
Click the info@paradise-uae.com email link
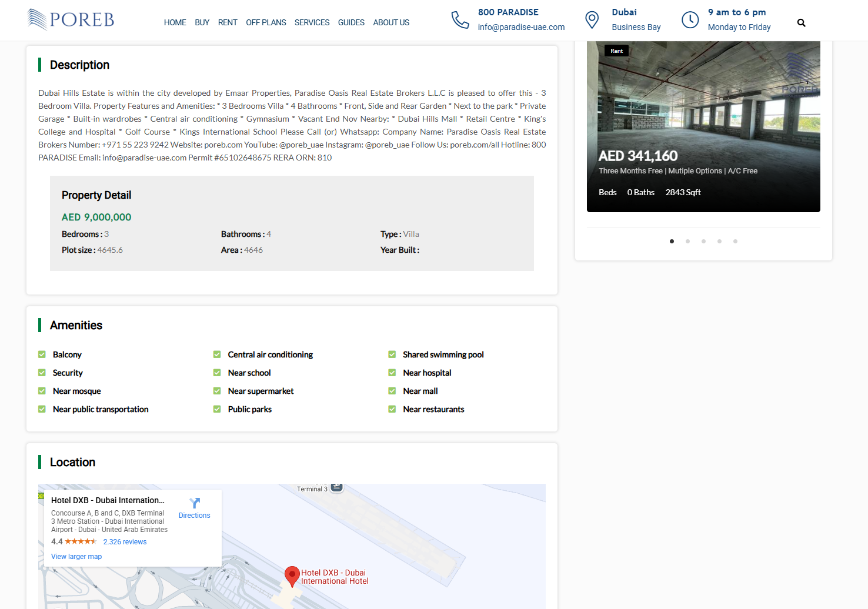click(x=521, y=26)
